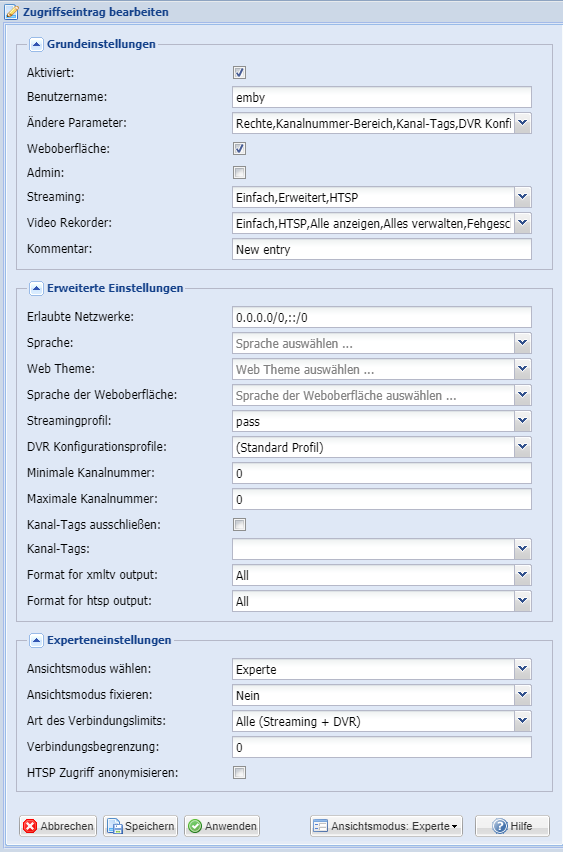Click the Erlaubte Netzwerke input field
This screenshot has height=852, width=563.
pyautogui.click(x=381, y=317)
